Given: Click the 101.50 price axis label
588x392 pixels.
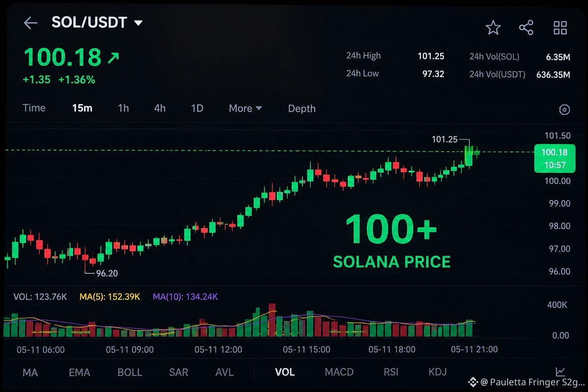Looking at the screenshot, I should point(557,136).
